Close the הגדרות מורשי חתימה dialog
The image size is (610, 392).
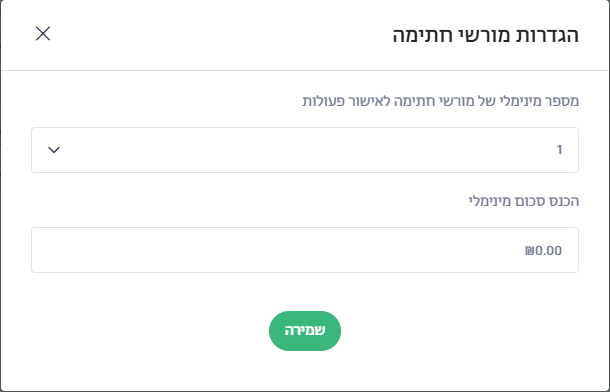tap(43, 33)
